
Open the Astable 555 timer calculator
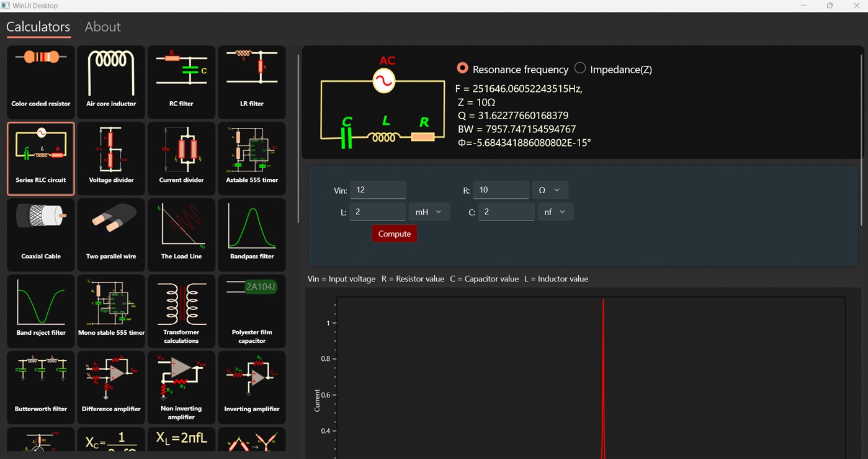[x=251, y=158]
